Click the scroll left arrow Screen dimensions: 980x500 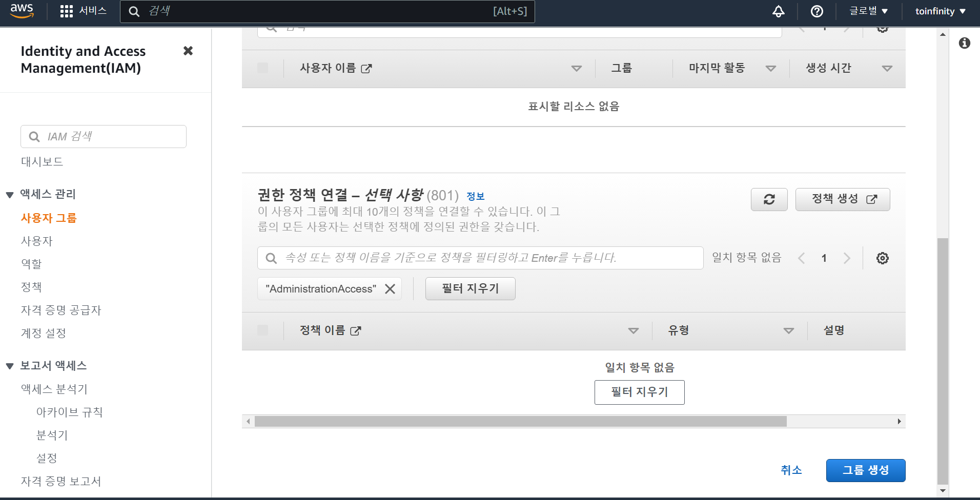click(x=248, y=421)
